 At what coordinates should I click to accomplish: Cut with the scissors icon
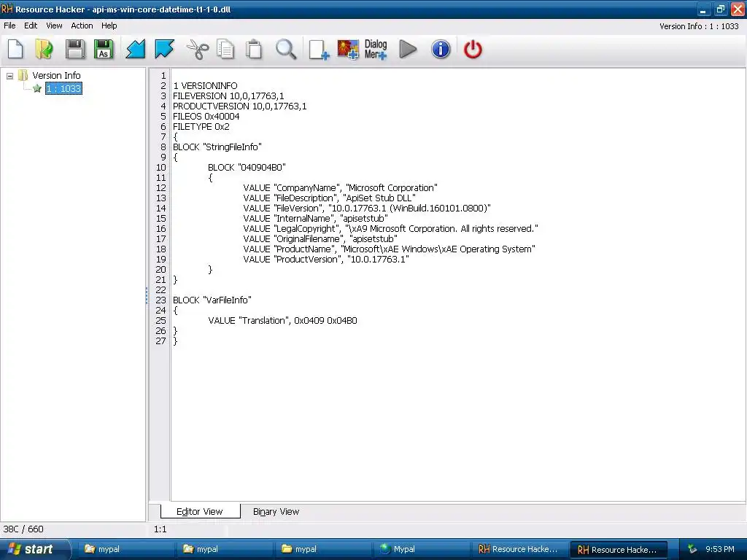[197, 49]
